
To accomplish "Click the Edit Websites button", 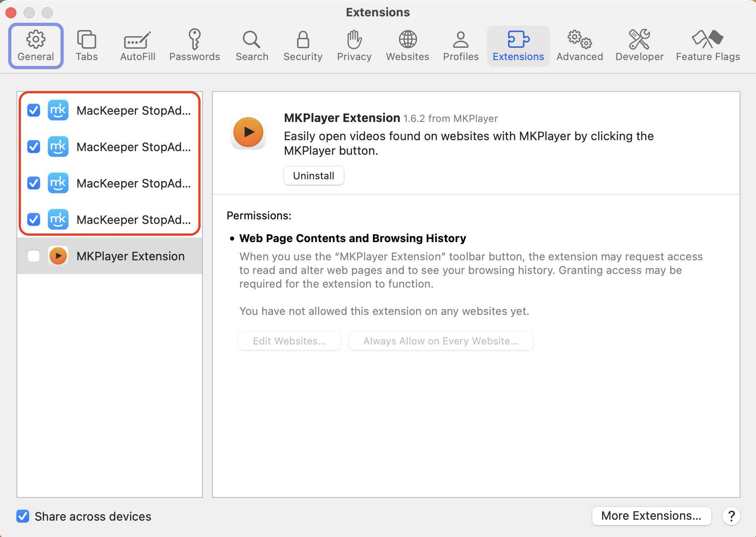I will 289,341.
